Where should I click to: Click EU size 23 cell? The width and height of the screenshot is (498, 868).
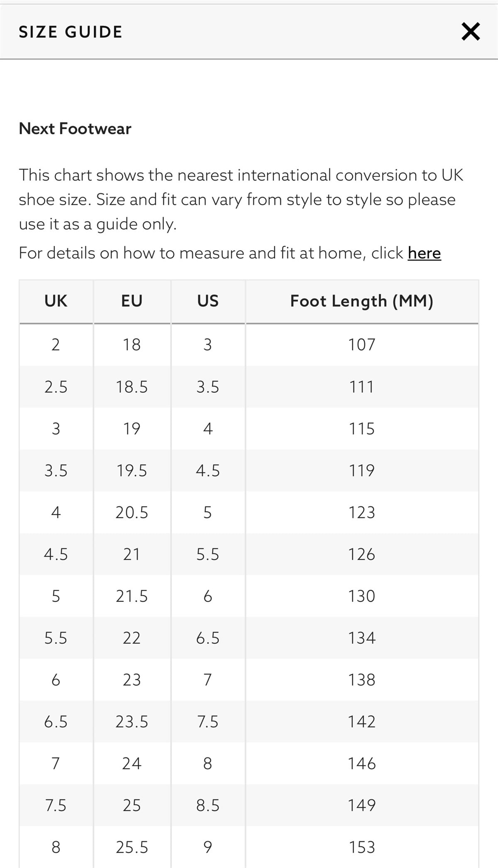click(132, 680)
